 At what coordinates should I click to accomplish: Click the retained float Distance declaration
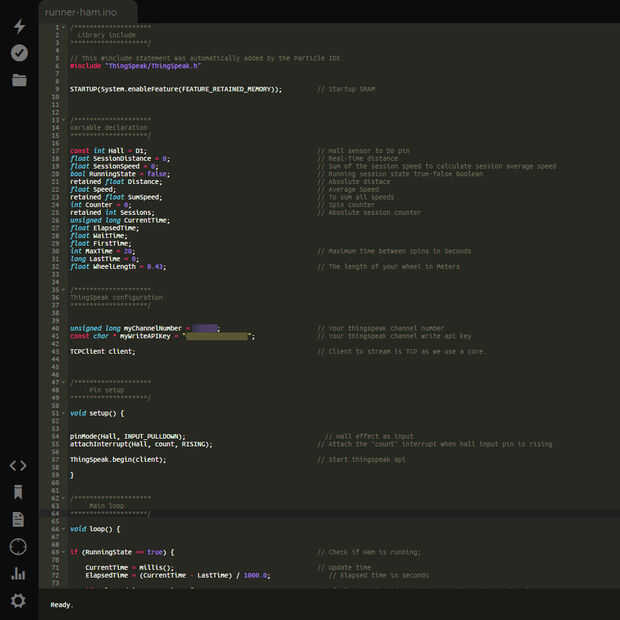[x=116, y=182]
